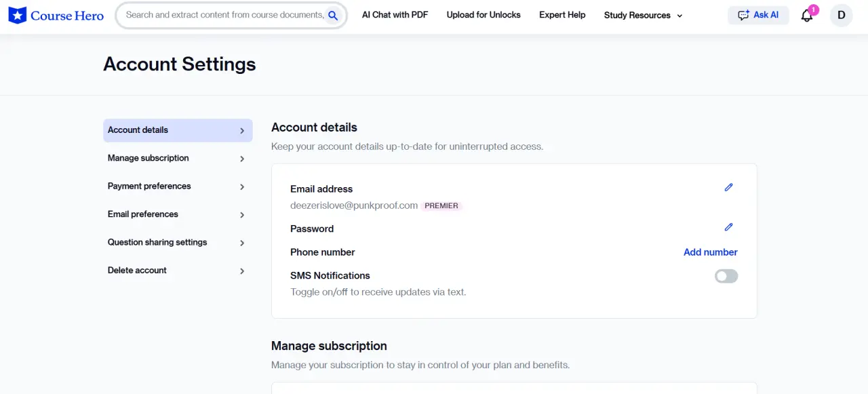
Task: Select Account details in sidebar
Action: (x=178, y=130)
